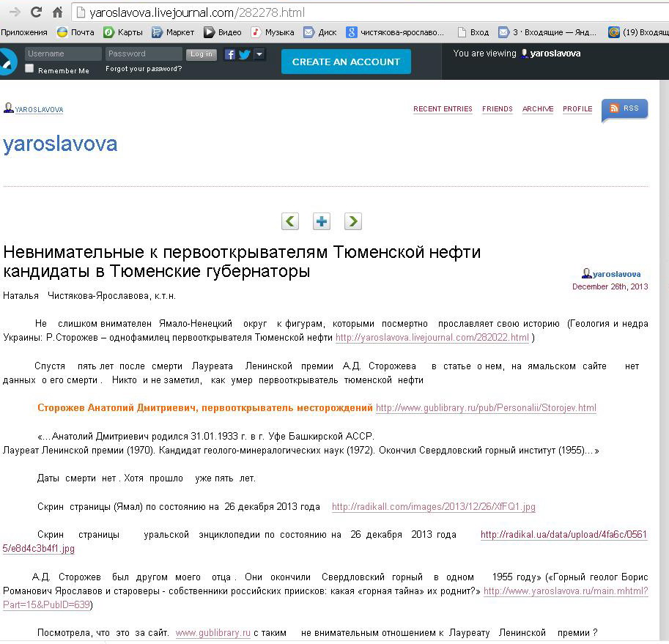Click the browser address bar URL
The width and height of the screenshot is (669, 644).
click(x=196, y=12)
